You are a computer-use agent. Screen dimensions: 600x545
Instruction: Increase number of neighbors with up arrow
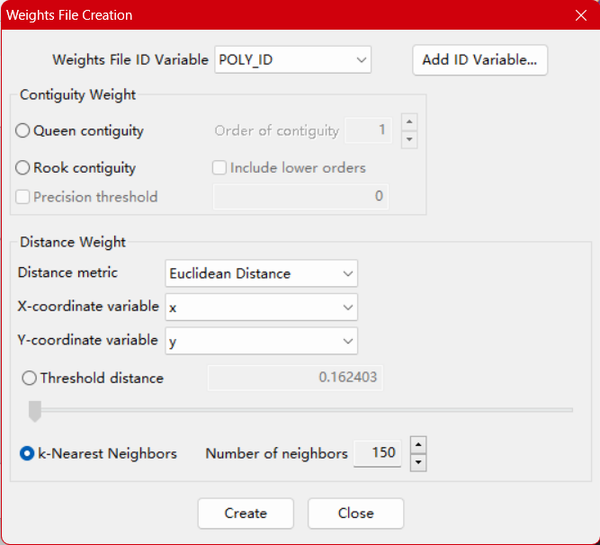click(419, 445)
